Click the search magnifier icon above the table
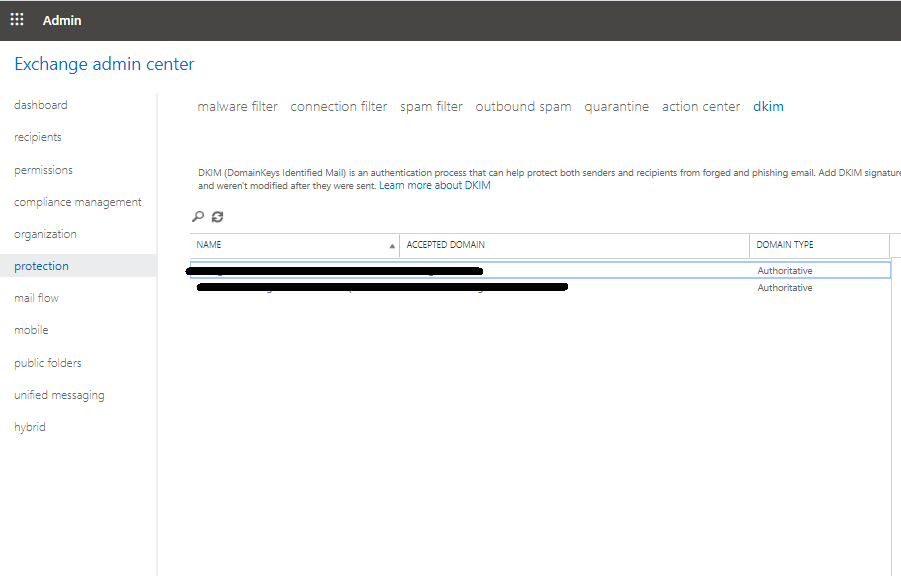Screen dimensions: 901x576 pos(198,217)
